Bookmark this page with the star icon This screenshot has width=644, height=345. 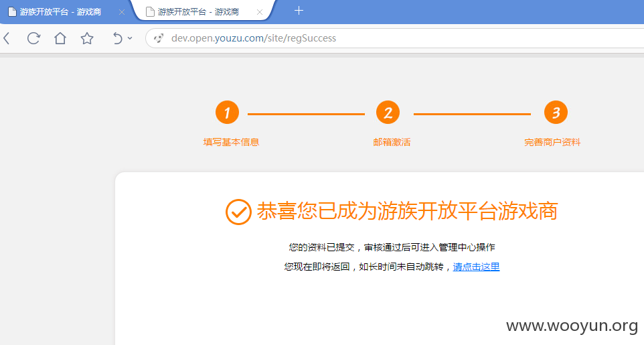86,38
